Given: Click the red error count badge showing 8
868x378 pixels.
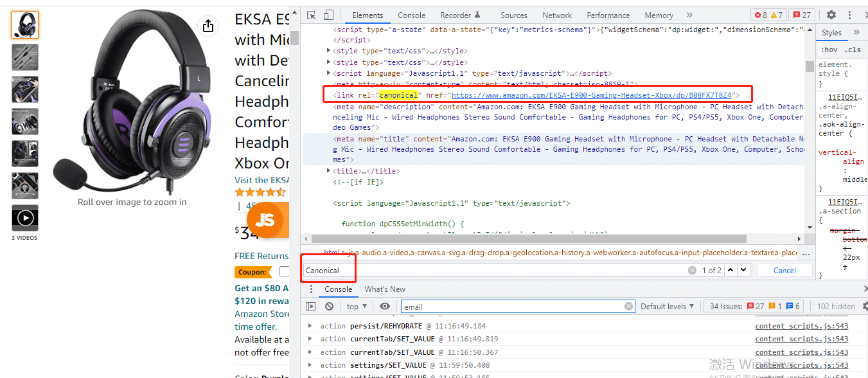Looking at the screenshot, I should point(761,15).
